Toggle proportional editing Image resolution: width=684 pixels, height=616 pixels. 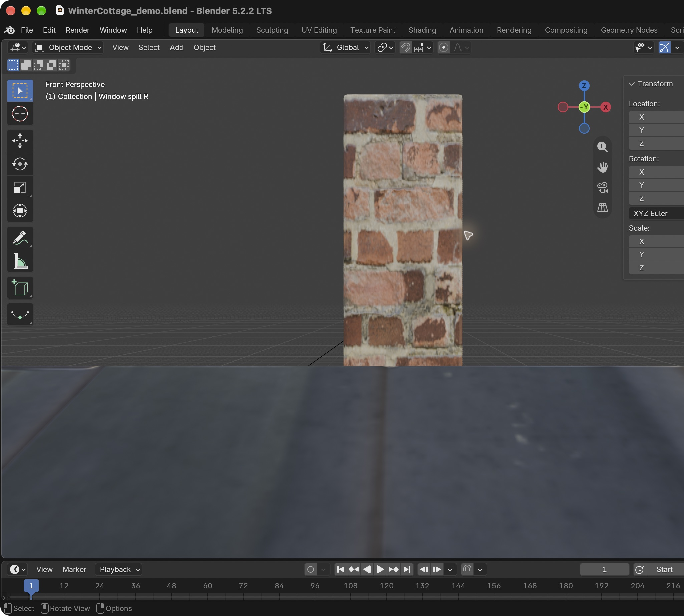point(444,47)
